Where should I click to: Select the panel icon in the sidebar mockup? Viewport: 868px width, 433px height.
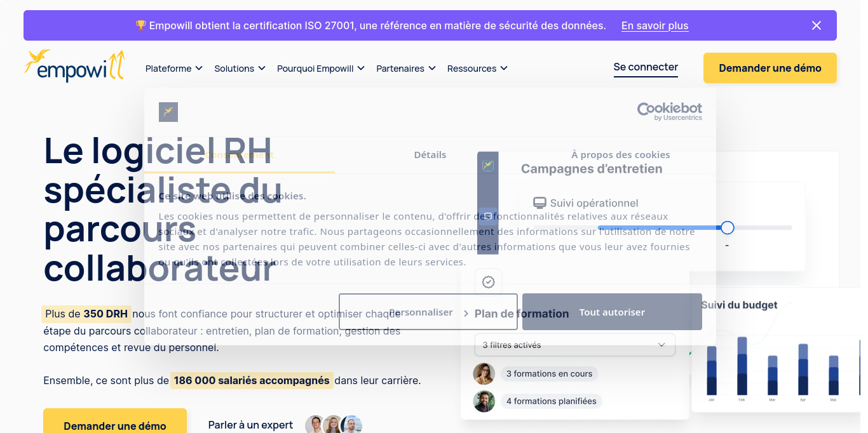(x=488, y=215)
